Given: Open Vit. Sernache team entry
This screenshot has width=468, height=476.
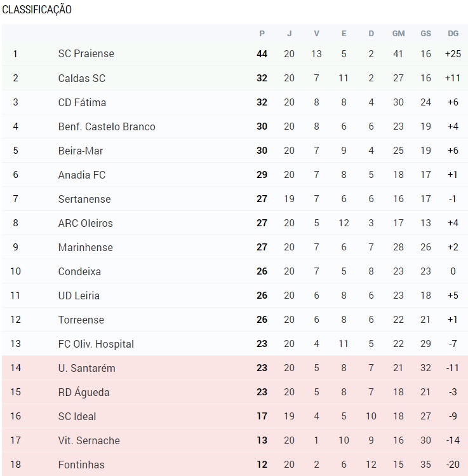Looking at the screenshot, I should [x=89, y=440].
